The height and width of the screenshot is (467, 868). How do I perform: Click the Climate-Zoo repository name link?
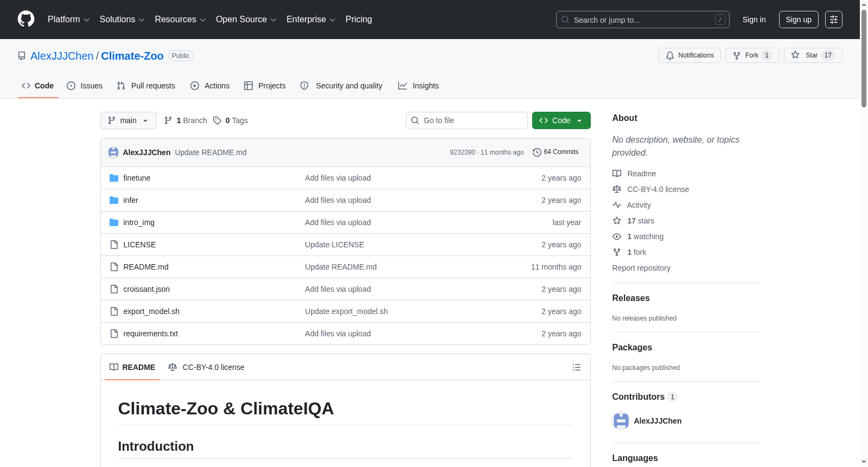pos(132,56)
